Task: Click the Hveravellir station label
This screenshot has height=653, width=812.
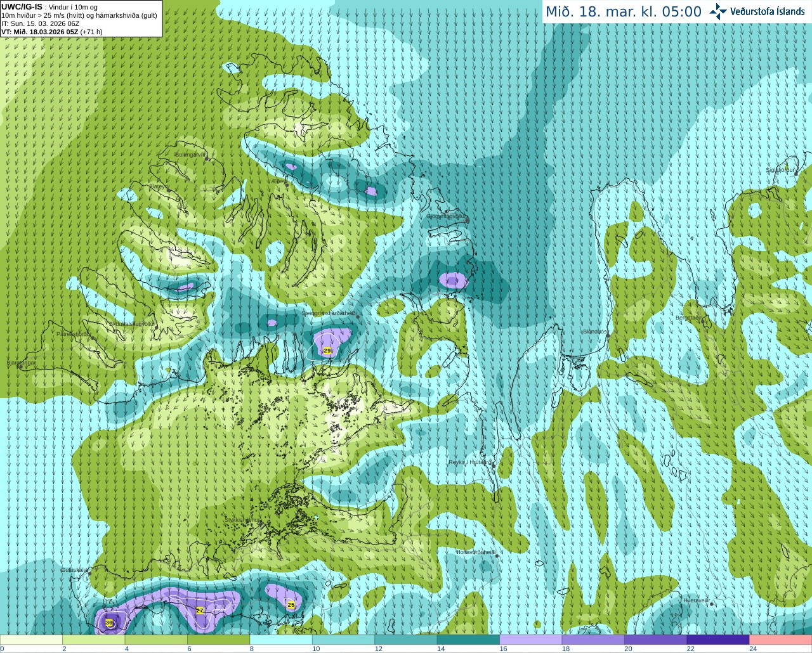Action: pyautogui.click(x=696, y=600)
